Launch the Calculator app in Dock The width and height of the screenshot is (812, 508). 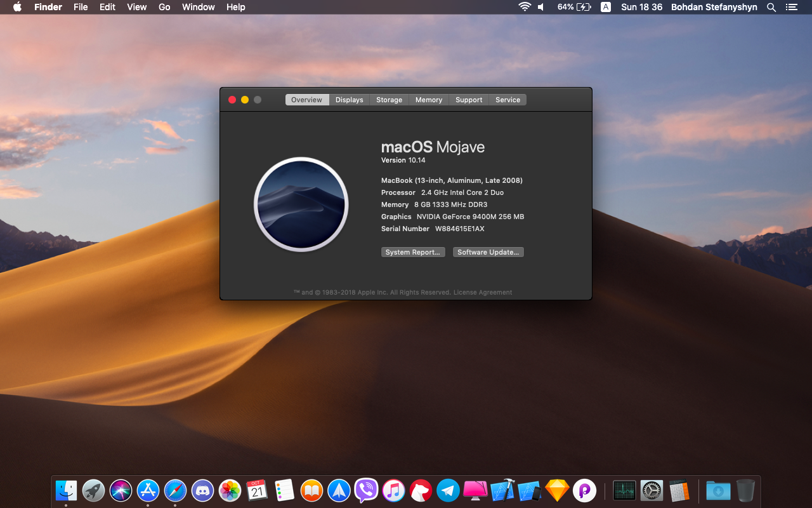click(679, 490)
